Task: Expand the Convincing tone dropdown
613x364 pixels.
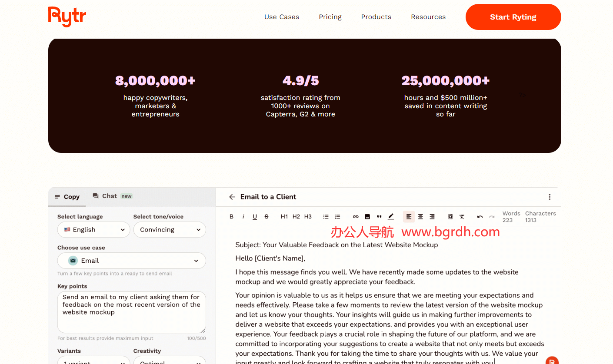Action: [170, 230]
